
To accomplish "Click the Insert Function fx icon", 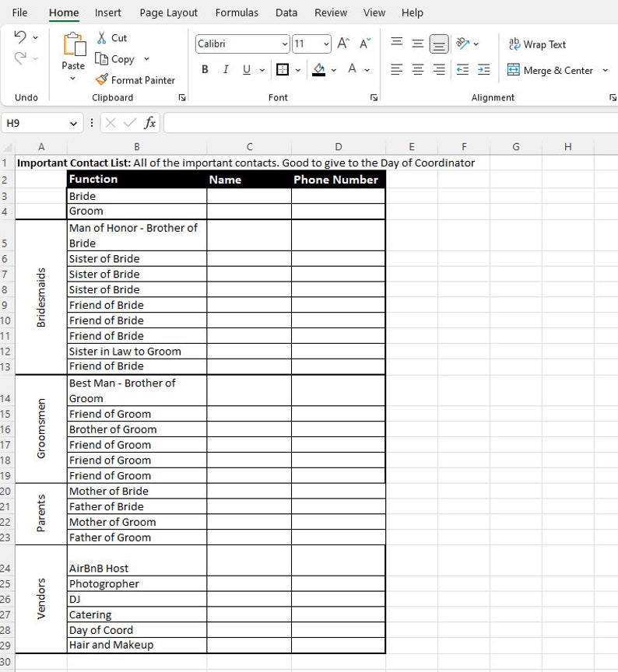I will coord(149,123).
